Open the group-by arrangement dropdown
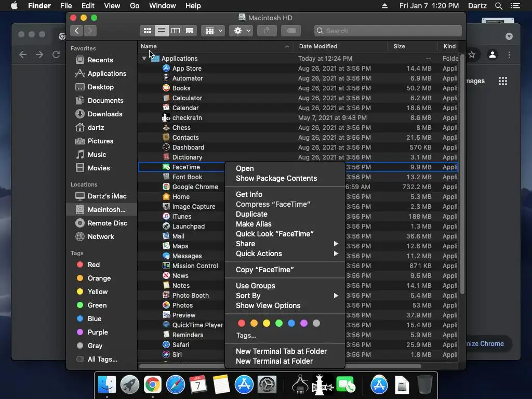 [213, 31]
